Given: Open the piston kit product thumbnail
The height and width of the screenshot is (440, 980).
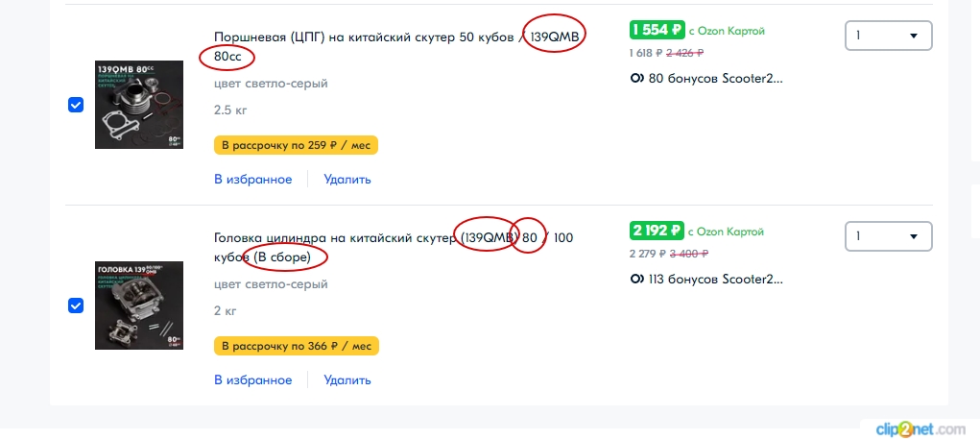Looking at the screenshot, I should [139, 105].
